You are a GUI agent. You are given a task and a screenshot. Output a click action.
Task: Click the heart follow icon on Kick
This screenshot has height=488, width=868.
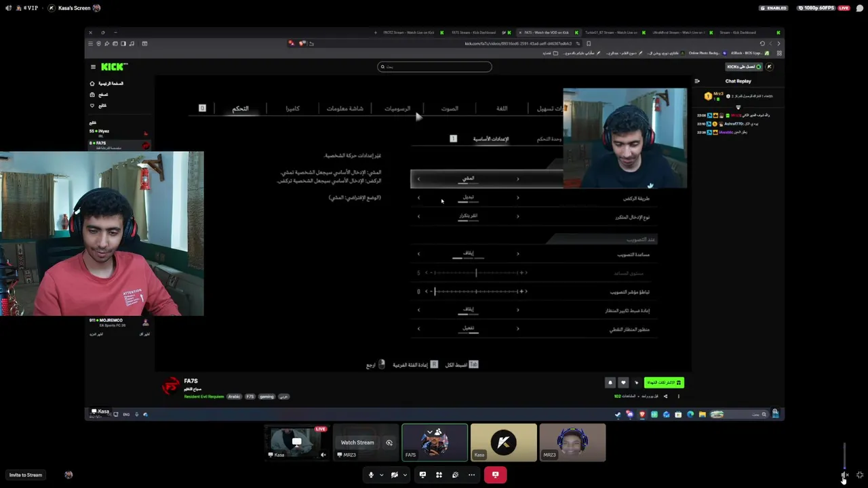(x=623, y=383)
